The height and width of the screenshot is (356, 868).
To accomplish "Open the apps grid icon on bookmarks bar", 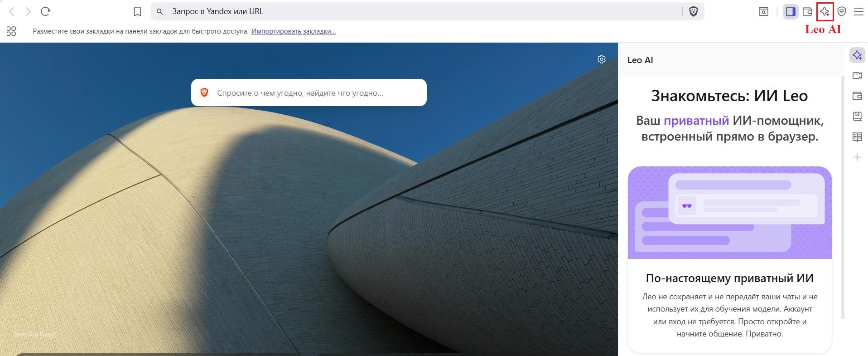I will click(11, 31).
